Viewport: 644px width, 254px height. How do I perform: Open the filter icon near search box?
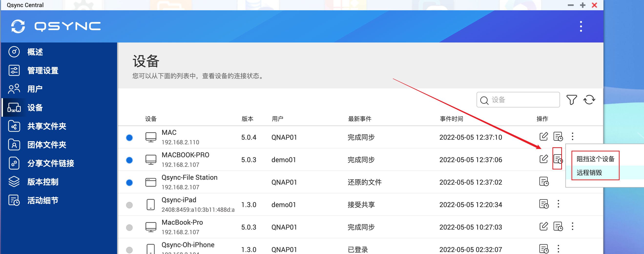click(x=572, y=99)
